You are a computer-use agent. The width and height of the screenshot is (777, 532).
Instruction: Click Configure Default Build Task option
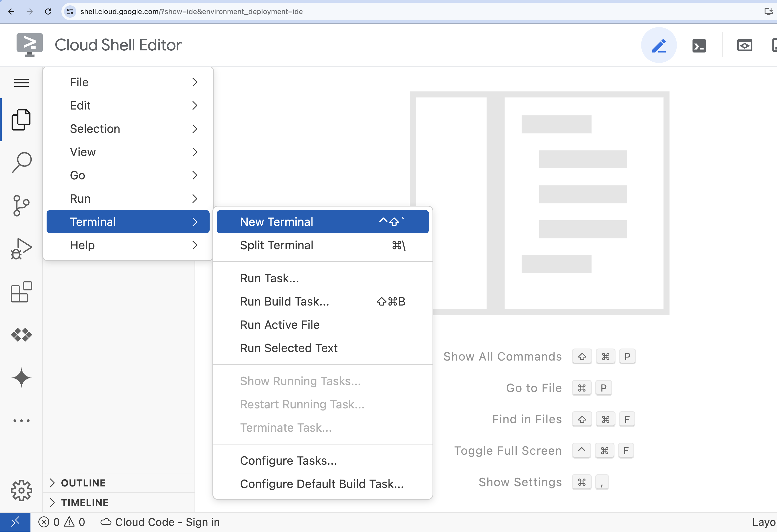coord(322,484)
